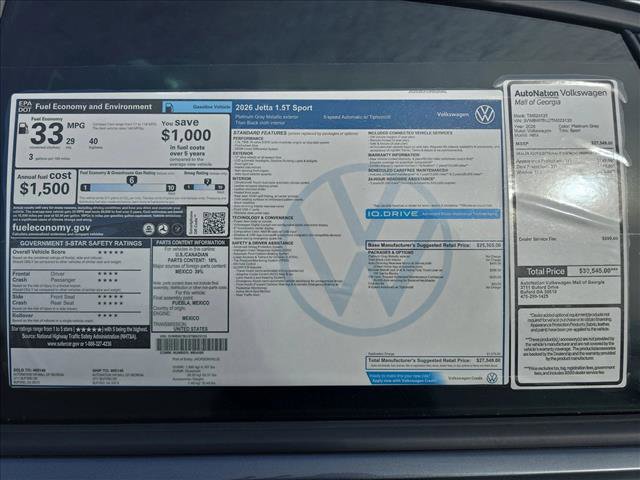Click the Total Price label
Screen dimensions: 640x480
coord(546,271)
